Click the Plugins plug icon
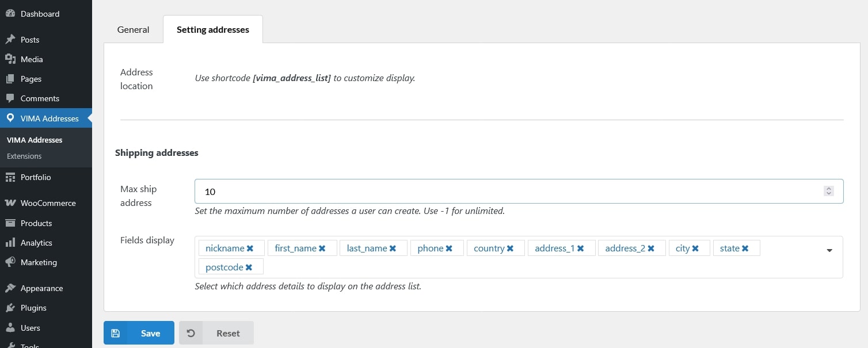 tap(10, 308)
